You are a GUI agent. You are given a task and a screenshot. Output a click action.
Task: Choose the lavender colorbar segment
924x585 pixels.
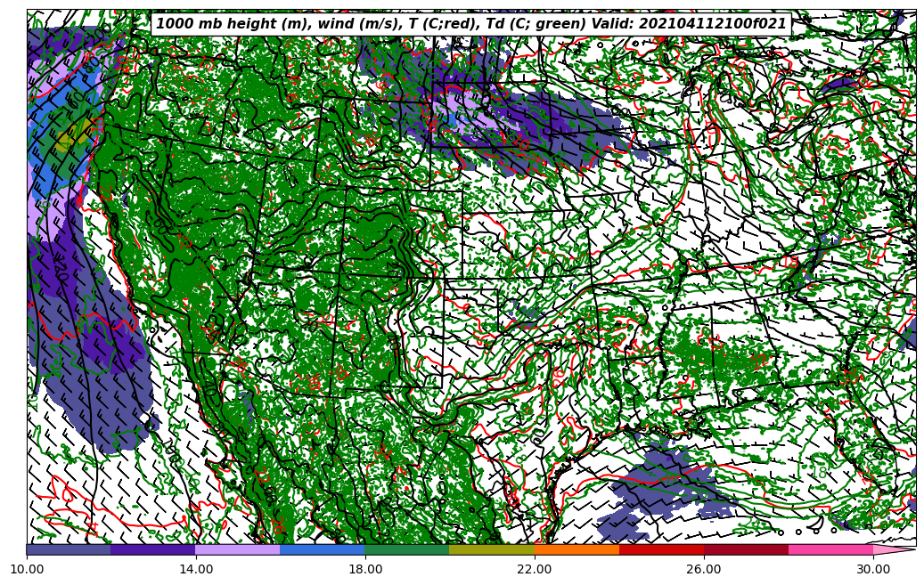238,549
